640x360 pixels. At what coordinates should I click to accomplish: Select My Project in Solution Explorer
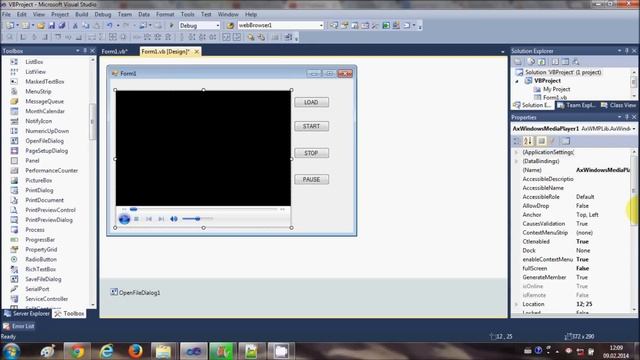coord(556,89)
